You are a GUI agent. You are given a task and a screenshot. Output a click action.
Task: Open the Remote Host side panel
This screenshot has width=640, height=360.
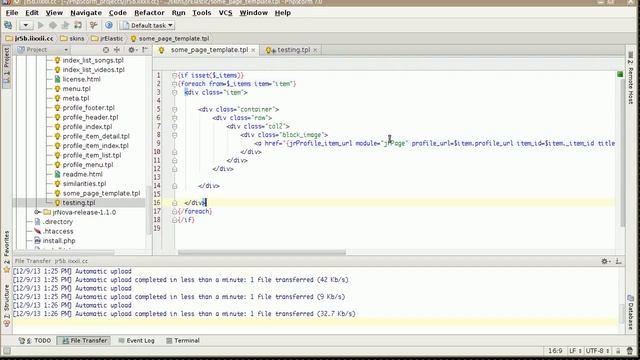click(x=631, y=78)
